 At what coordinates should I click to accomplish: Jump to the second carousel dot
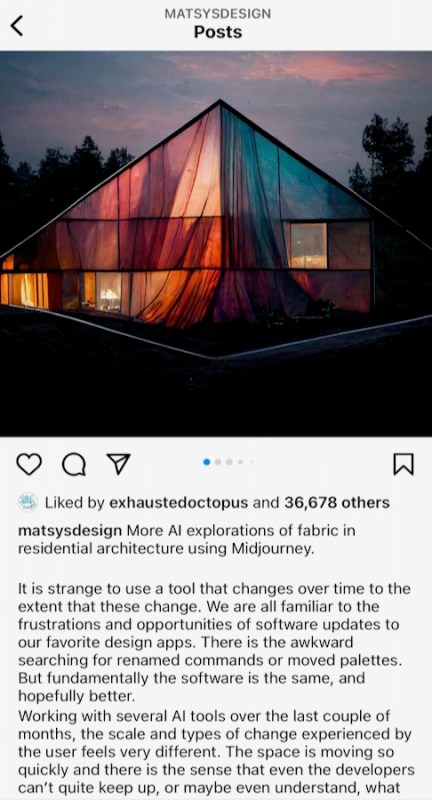(x=218, y=462)
